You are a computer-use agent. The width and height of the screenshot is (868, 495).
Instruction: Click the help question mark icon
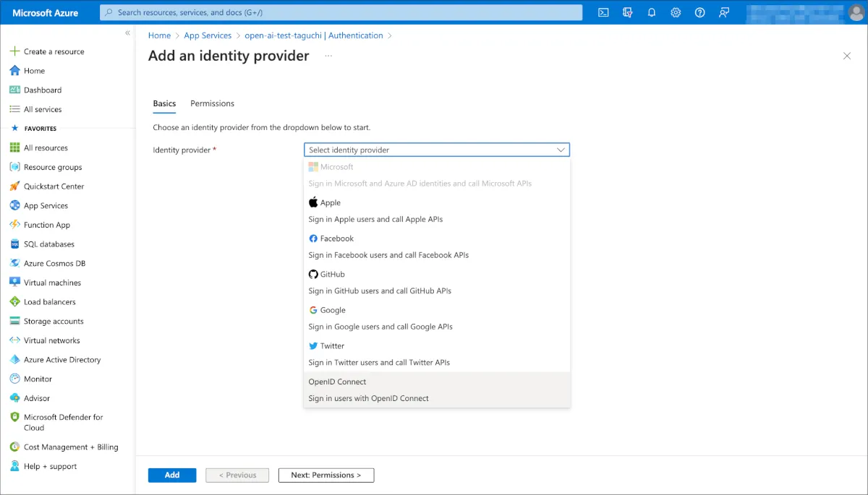699,12
